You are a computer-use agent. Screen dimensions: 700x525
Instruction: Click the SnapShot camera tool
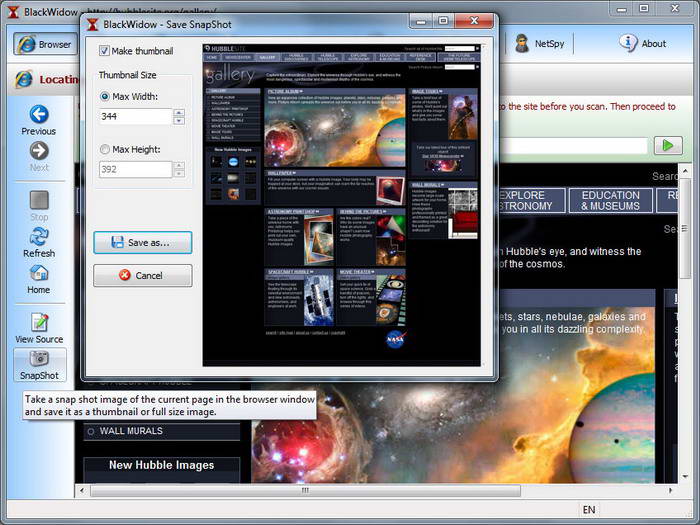click(39, 365)
